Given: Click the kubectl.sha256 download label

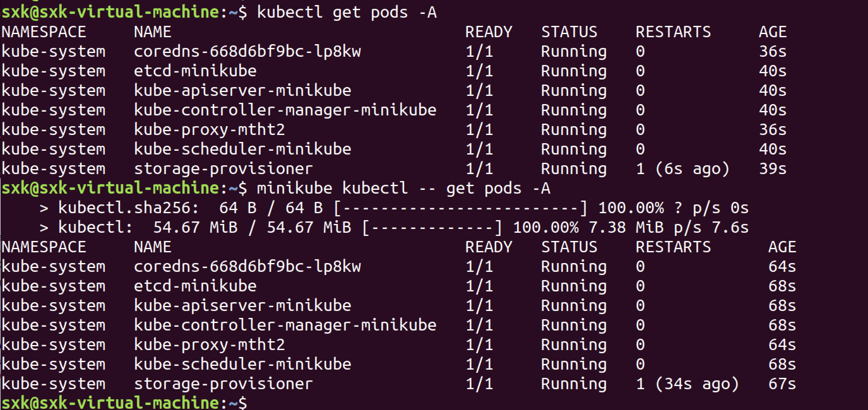Looking at the screenshot, I should point(128,208).
